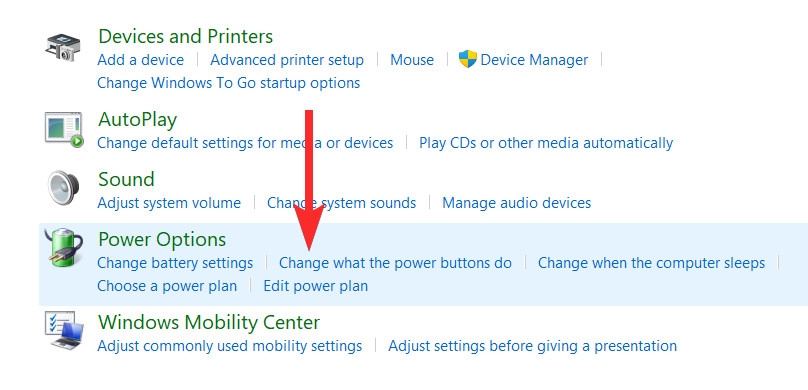The height and width of the screenshot is (390, 808).
Task: Select the Mouse settings link
Action: coord(412,60)
